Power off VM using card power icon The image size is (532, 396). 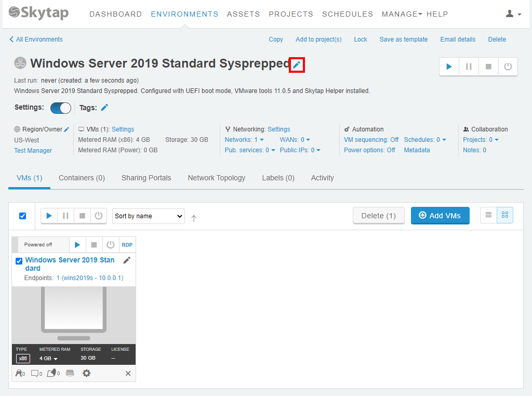click(x=111, y=245)
